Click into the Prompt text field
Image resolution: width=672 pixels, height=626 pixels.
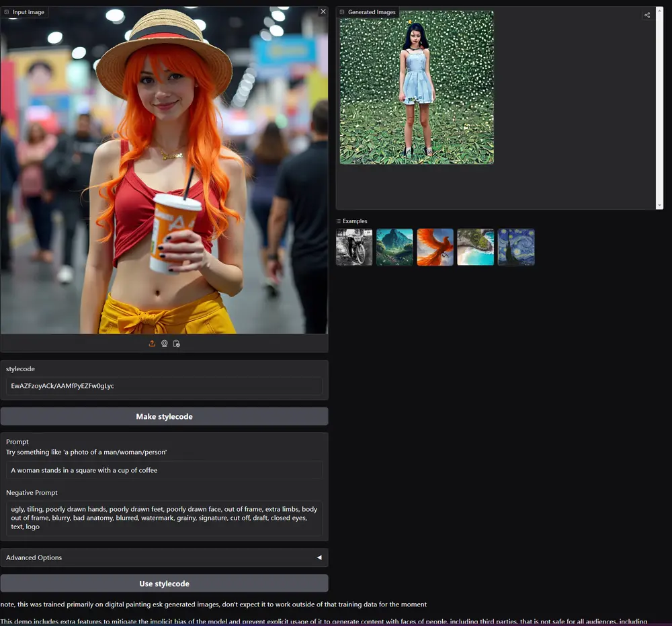pyautogui.click(x=164, y=470)
